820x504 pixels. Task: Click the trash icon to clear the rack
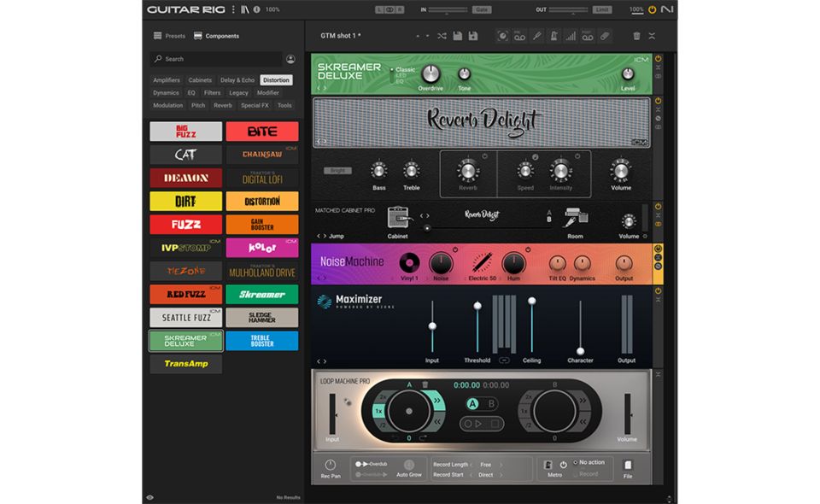(636, 36)
